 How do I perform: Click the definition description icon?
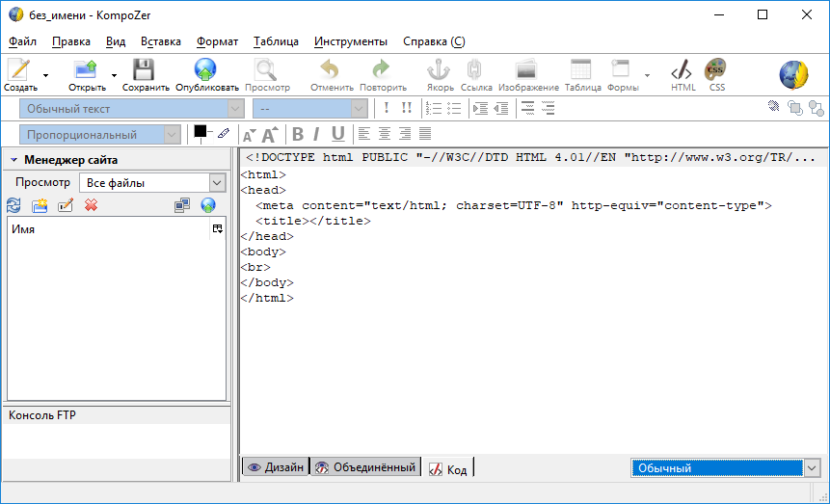point(549,108)
